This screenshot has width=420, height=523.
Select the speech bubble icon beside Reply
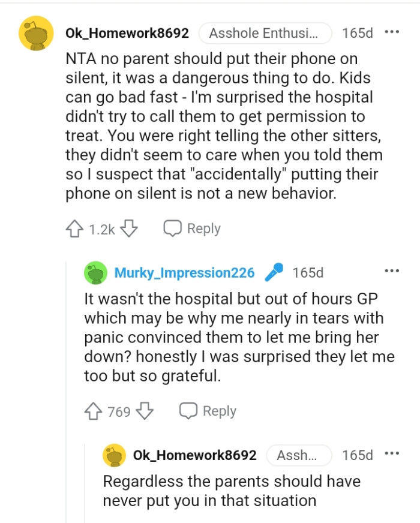[172, 227]
